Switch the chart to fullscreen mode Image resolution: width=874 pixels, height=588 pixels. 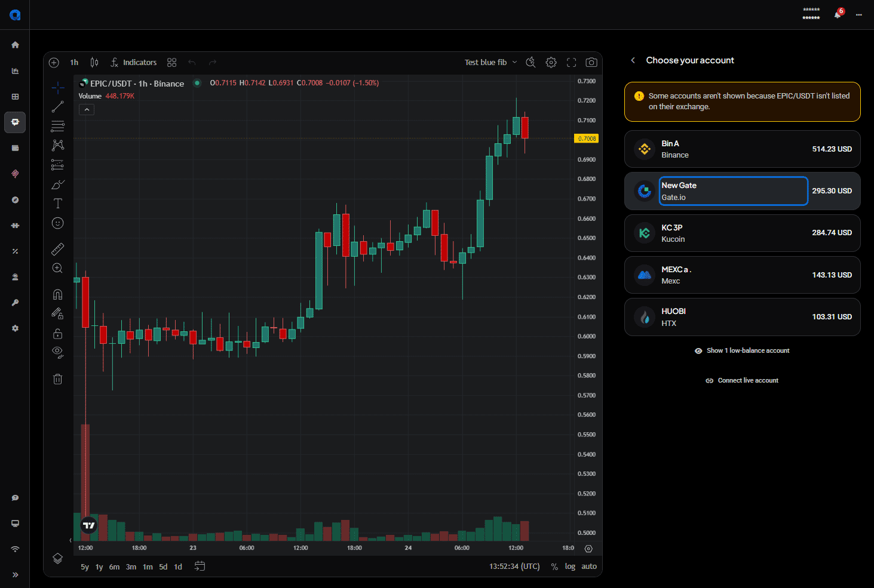pyautogui.click(x=571, y=62)
